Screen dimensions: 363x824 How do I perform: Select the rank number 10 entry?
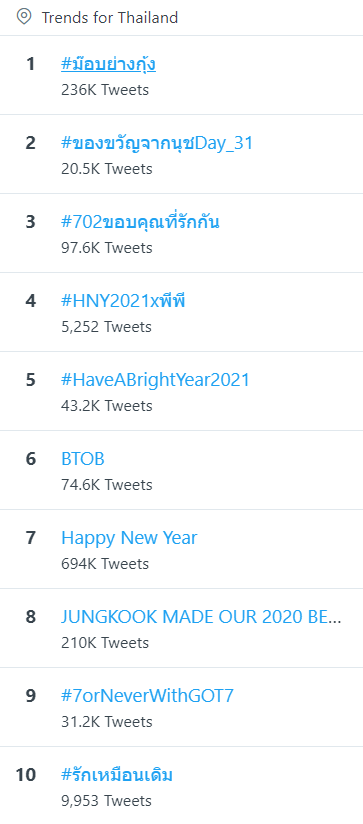[x=26, y=775]
